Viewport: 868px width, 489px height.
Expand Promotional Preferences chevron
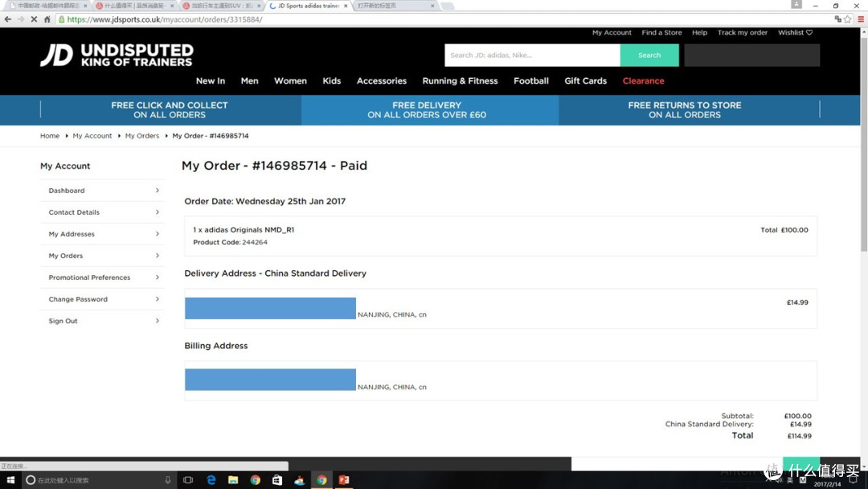[x=158, y=277]
